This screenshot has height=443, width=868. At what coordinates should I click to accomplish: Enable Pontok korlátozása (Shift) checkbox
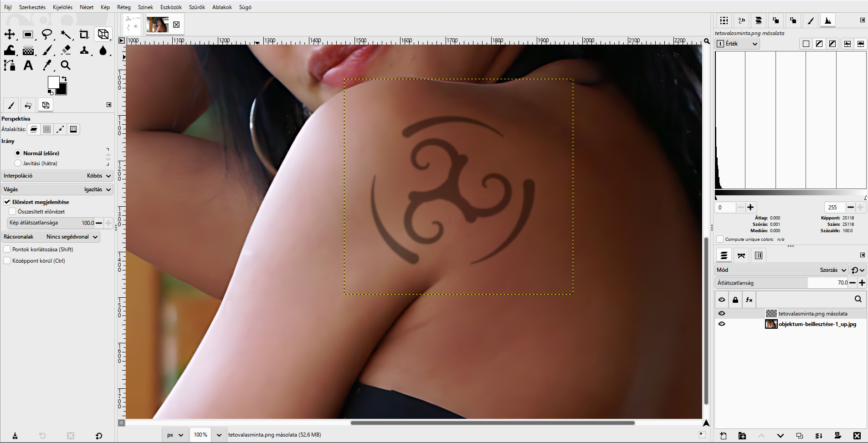[x=7, y=249]
